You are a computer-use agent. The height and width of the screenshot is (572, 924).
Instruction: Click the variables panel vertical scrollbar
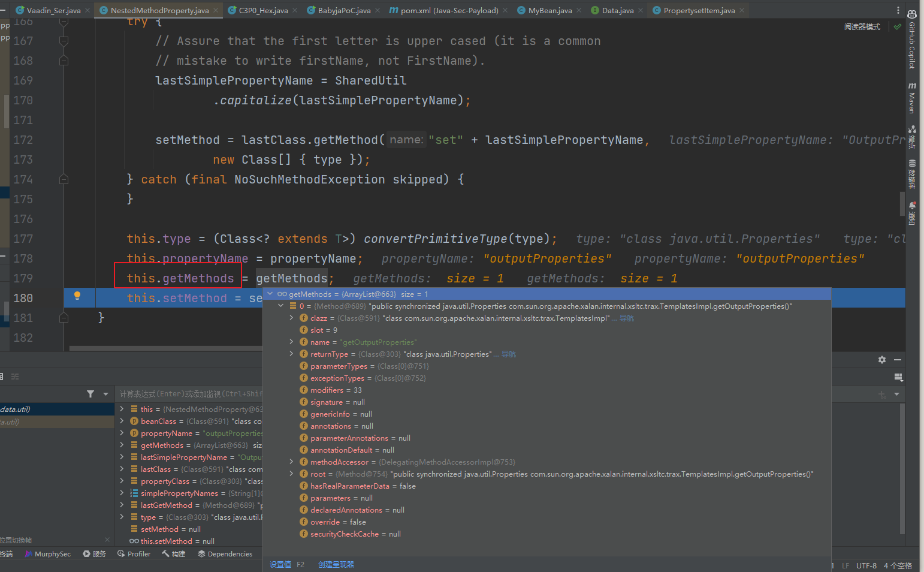tap(902, 468)
